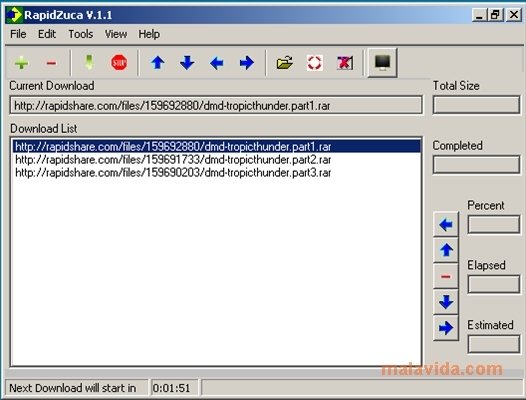Open the yellow folder icon in toolbar
526x400 pixels.
click(x=284, y=63)
